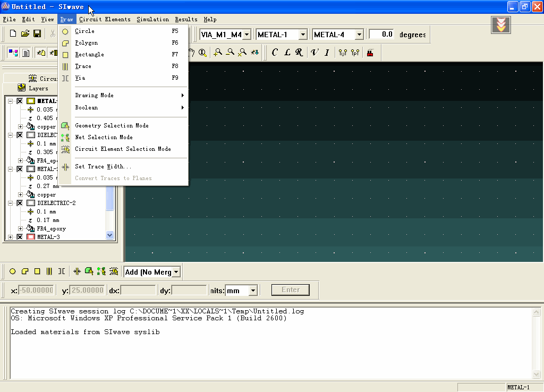
Task: Click the zoom-in magnifier with plus sign
Action: click(x=218, y=53)
